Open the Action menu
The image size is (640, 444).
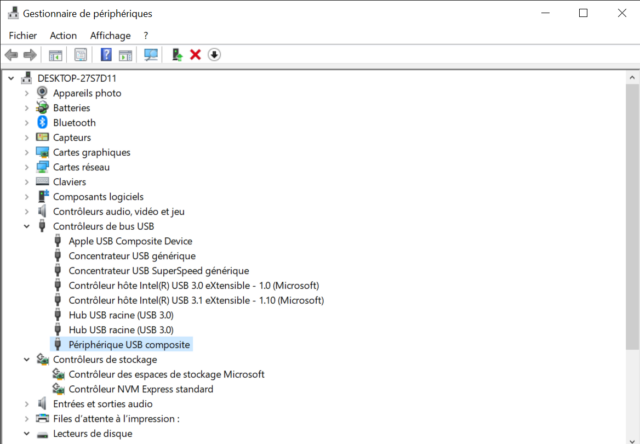63,36
